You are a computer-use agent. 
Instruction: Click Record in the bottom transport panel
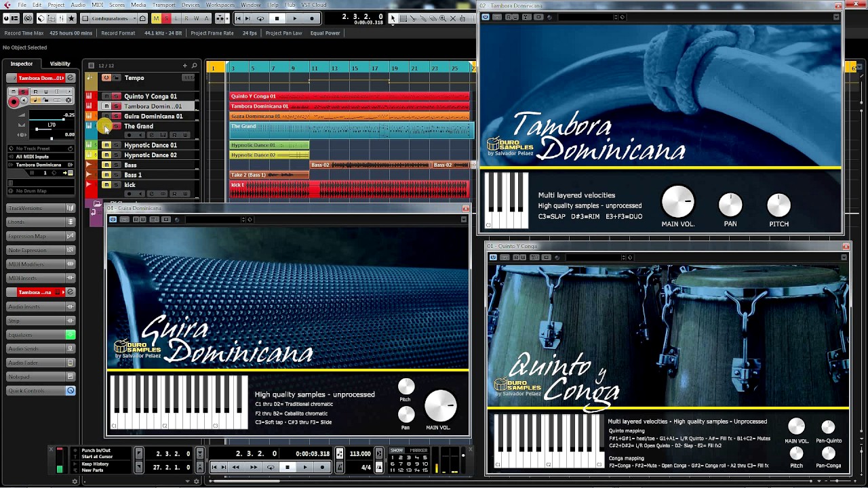[323, 467]
